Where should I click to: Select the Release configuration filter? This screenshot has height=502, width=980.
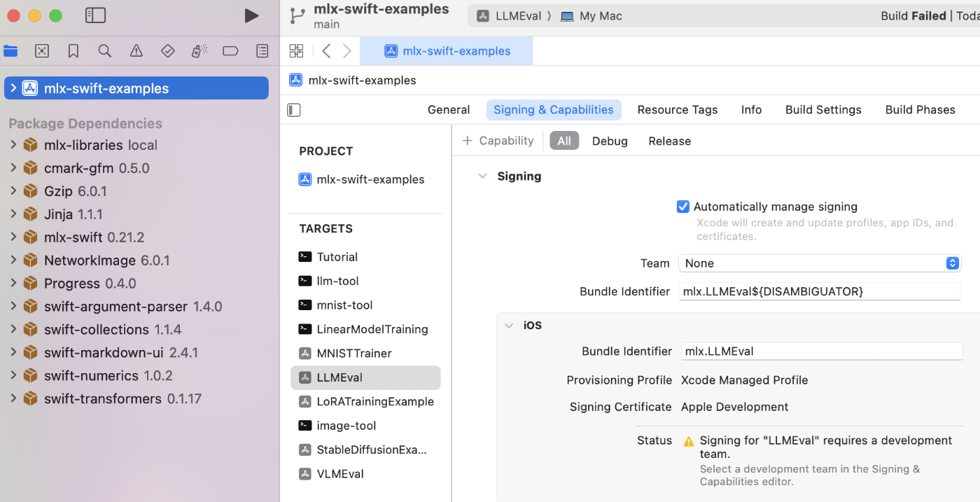pyautogui.click(x=669, y=141)
